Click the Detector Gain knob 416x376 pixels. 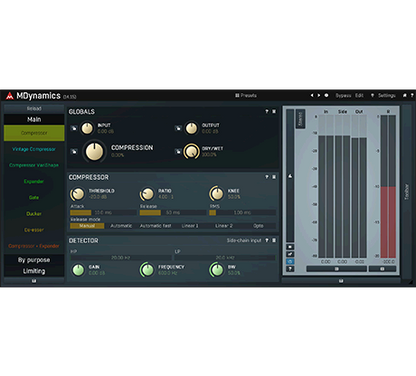78,270
